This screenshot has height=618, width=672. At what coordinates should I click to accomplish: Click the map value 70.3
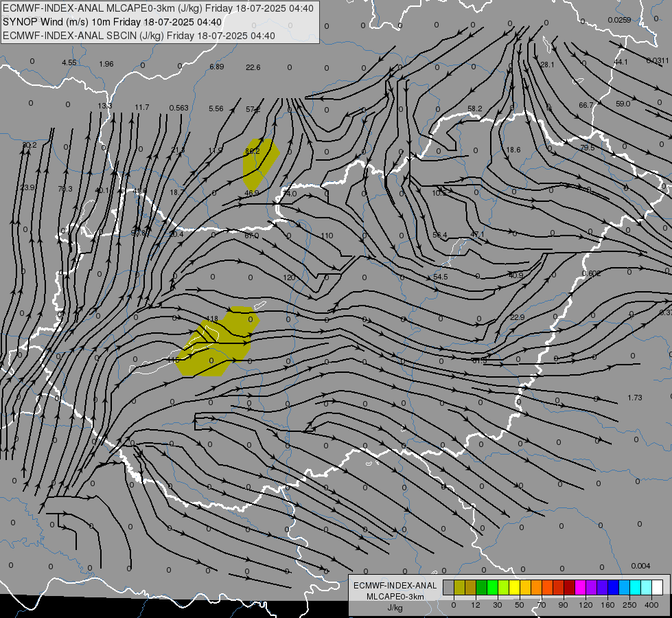click(x=65, y=189)
